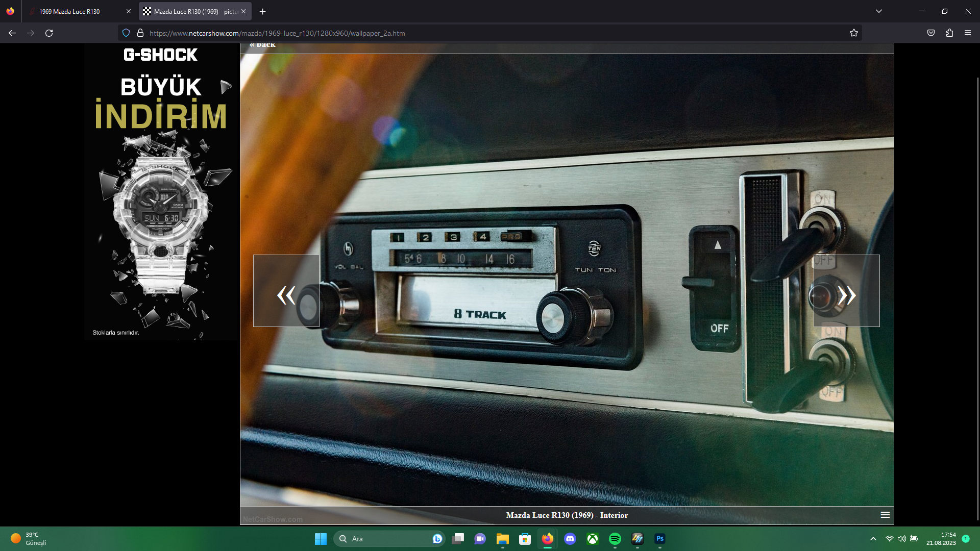Open the Firefox extensions puzzle icon
This screenshot has height=551, width=980.
949,33
